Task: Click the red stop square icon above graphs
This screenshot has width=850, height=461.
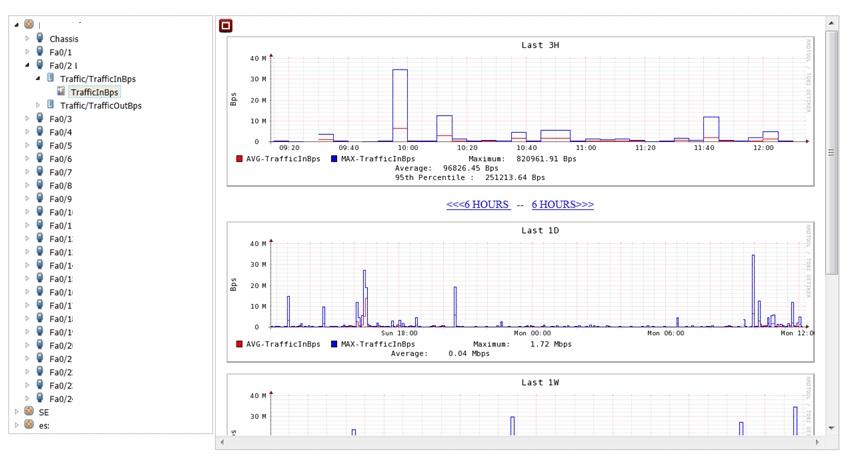Action: [x=226, y=25]
